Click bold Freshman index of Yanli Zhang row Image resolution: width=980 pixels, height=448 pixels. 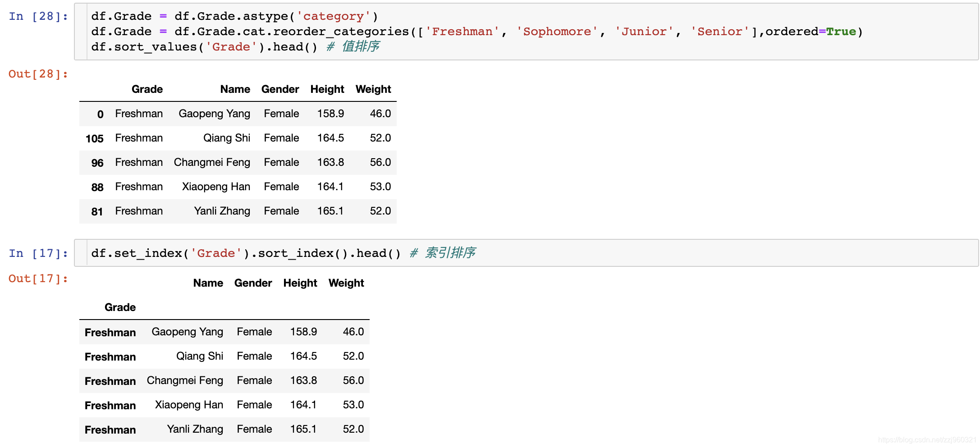(110, 430)
